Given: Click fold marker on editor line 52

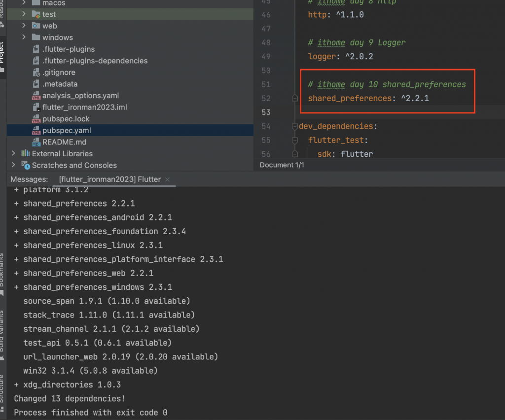Looking at the screenshot, I should click(x=295, y=98).
